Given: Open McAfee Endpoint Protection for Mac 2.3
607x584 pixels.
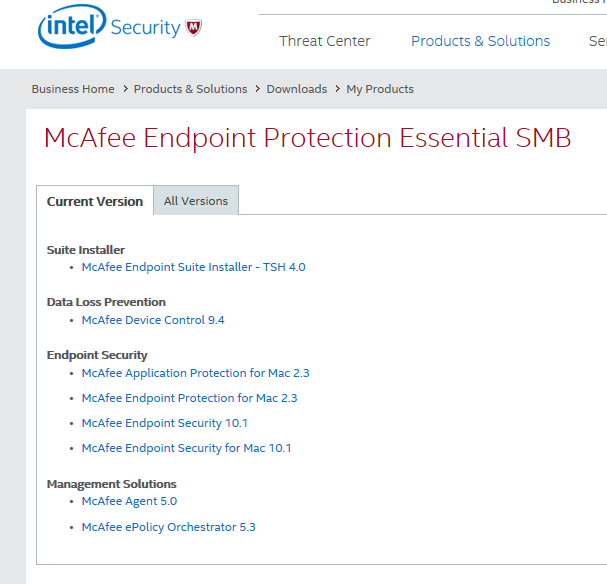Looking at the screenshot, I should [189, 398].
